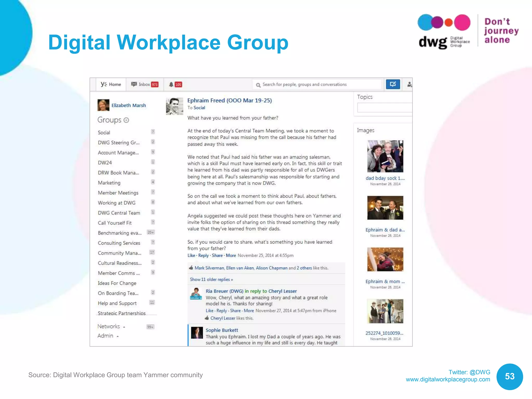Focus the search people and conversations field

[x=317, y=84]
